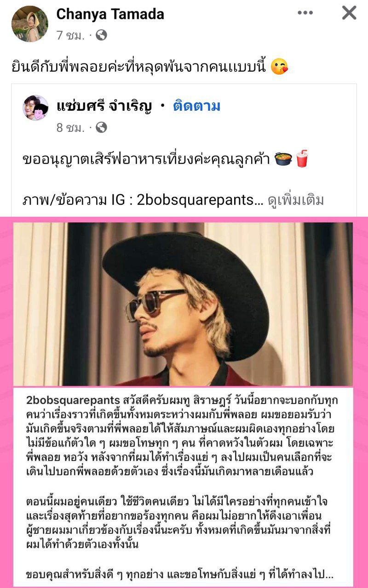Image resolution: width=368 pixels, height=588 pixels.
Task: Follow the page via ติดตาม
Action: (196, 107)
